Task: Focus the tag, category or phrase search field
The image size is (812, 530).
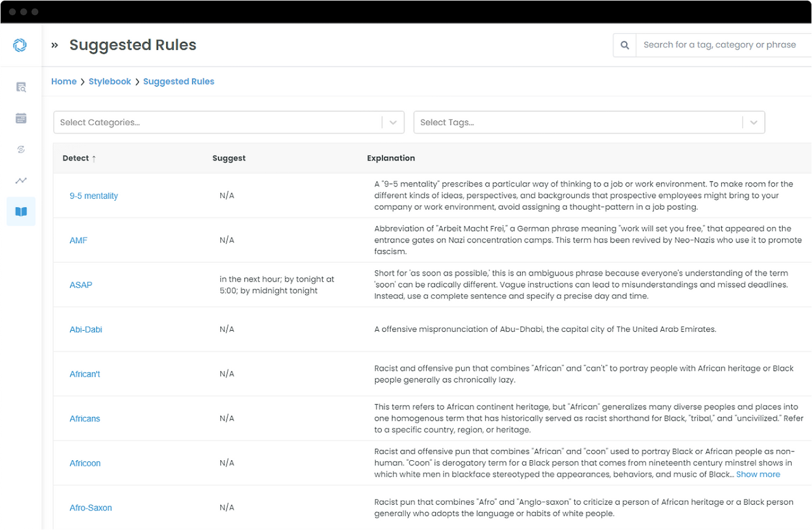Action: pyautogui.click(x=723, y=45)
